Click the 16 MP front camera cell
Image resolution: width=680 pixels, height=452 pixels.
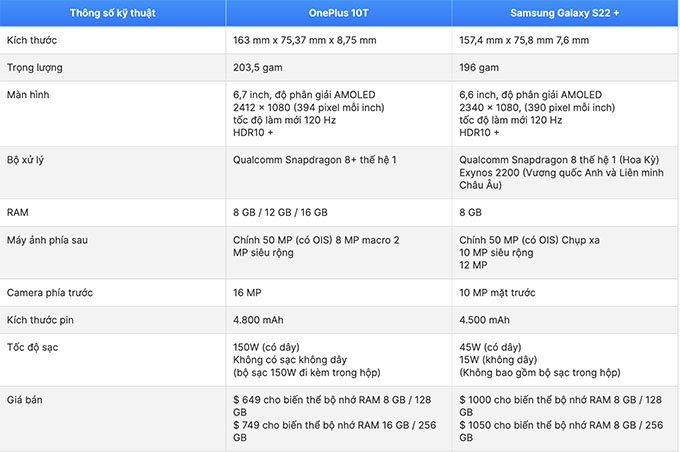coord(247,293)
